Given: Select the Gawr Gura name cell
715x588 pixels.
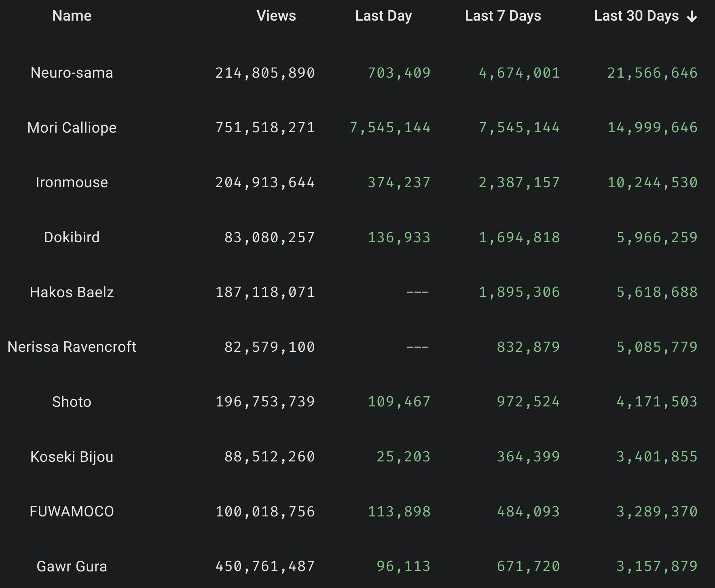Looking at the screenshot, I should click(x=72, y=567).
